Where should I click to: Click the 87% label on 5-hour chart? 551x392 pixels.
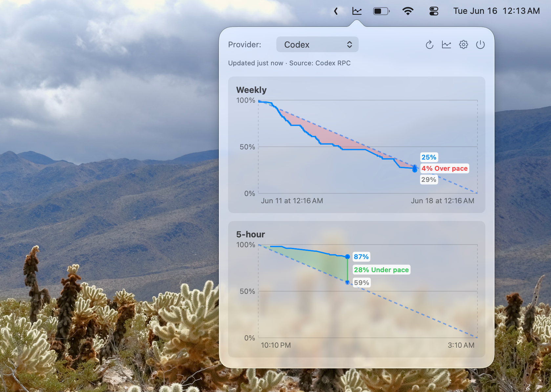(x=361, y=257)
